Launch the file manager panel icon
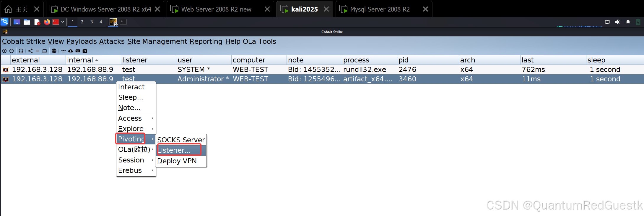 point(27,22)
